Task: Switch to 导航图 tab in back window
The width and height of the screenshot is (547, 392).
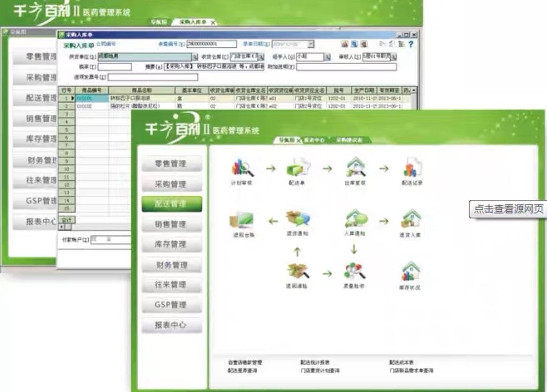Action: pyautogui.click(x=159, y=22)
